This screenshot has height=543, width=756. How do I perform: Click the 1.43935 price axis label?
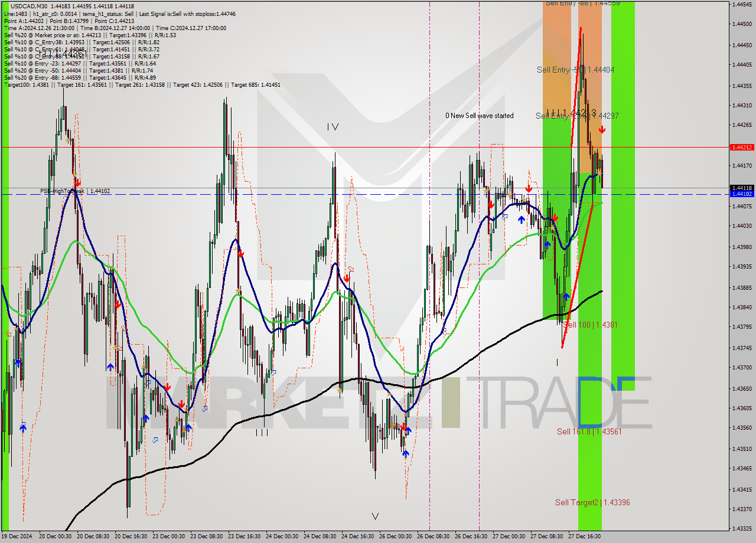pyautogui.click(x=742, y=267)
